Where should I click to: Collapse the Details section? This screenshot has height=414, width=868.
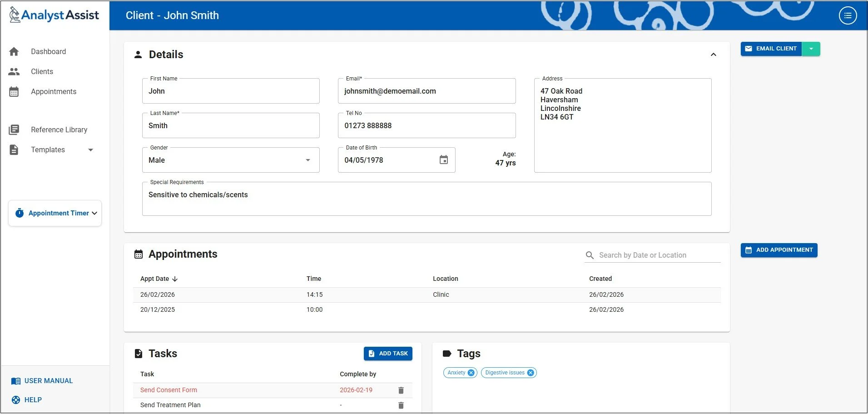[x=714, y=55]
